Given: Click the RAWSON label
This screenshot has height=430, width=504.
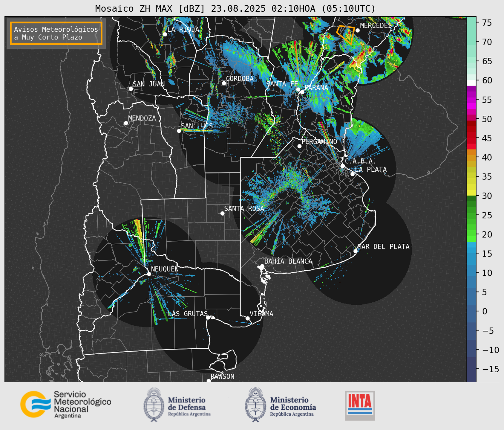Looking at the screenshot, I should (x=222, y=376).
